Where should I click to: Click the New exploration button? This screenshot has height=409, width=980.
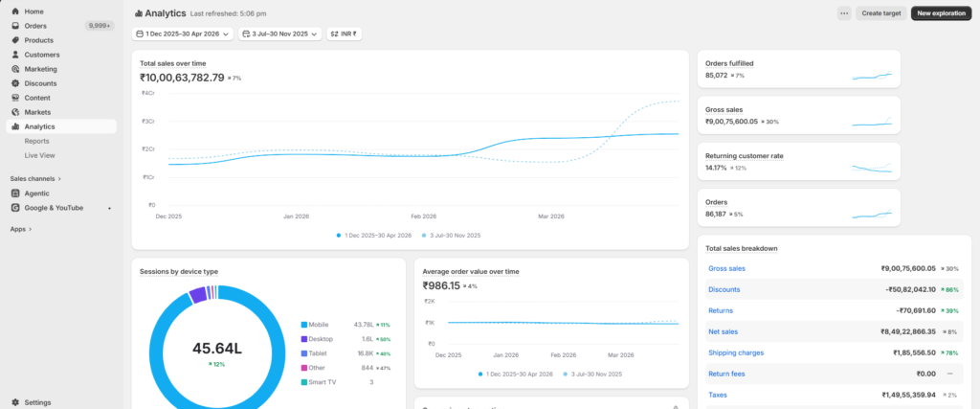click(942, 13)
